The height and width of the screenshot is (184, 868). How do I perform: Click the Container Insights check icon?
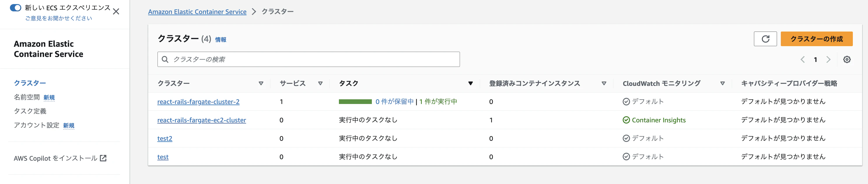pyautogui.click(x=626, y=120)
